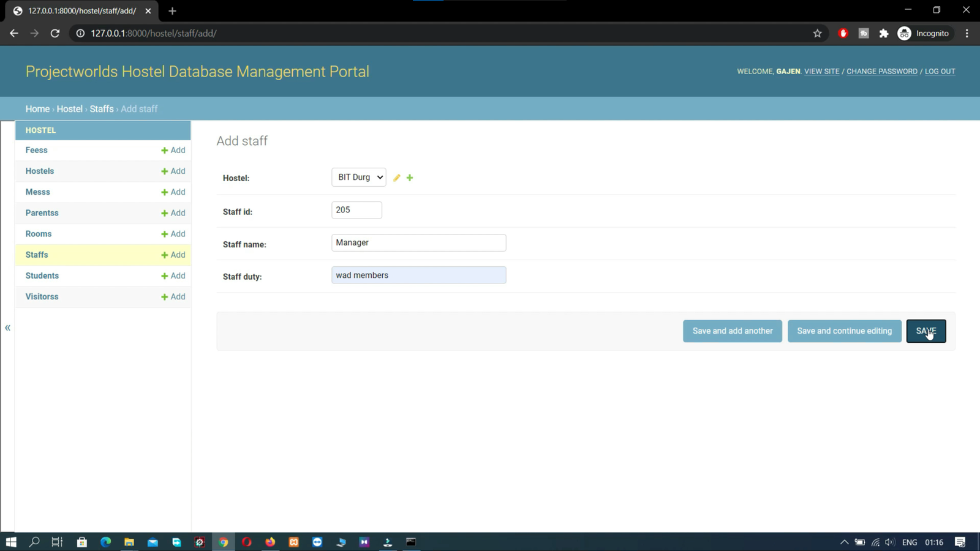Viewport: 980px width, 551px height.
Task: Bookmark this page with the star icon
Action: tap(817, 34)
